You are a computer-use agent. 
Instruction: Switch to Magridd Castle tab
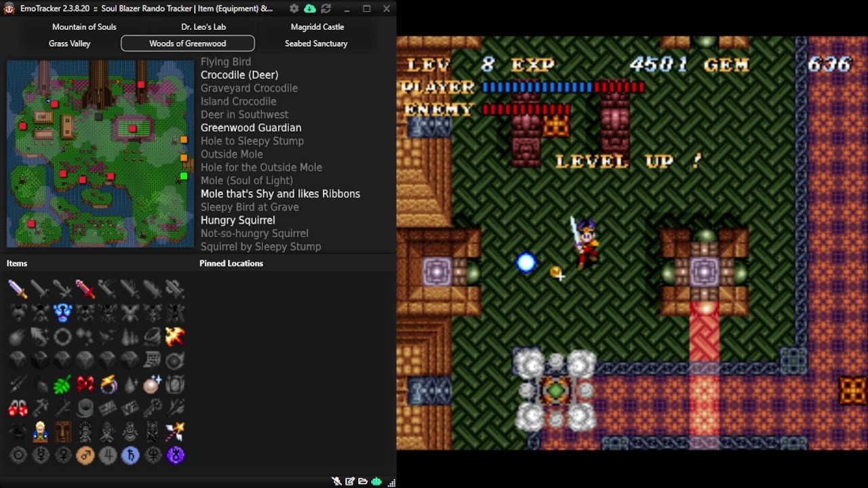317,27
